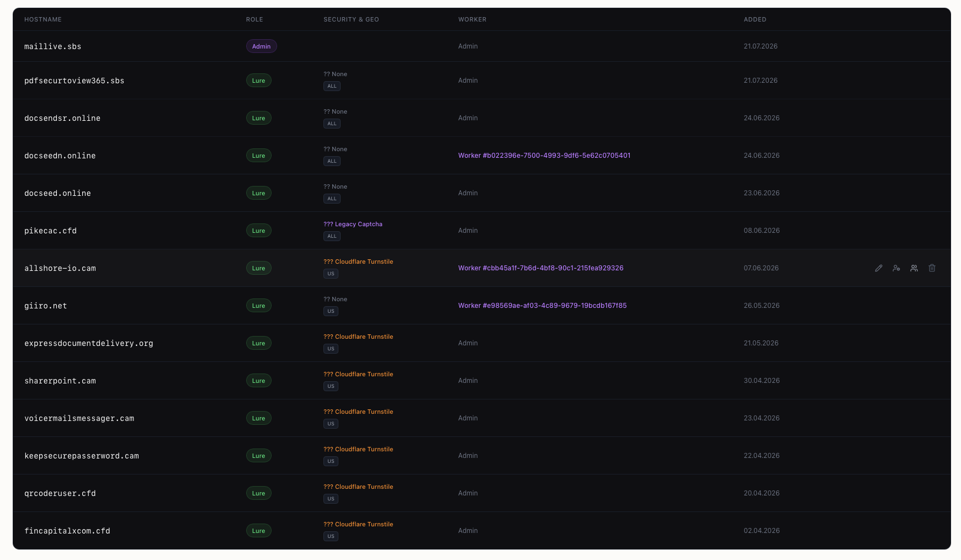Viewport: 961px width, 560px height.
Task: Select the sharerpoint.cam hostname
Action: tap(60, 381)
